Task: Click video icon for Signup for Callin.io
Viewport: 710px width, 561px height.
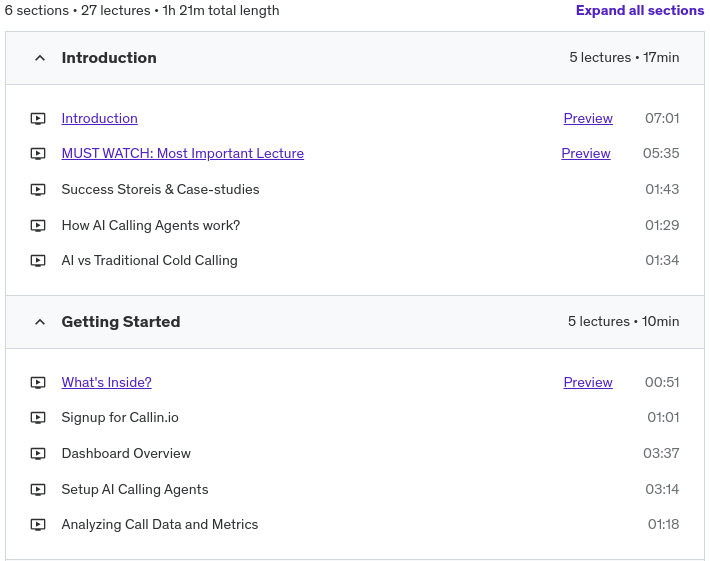Action: coord(38,418)
